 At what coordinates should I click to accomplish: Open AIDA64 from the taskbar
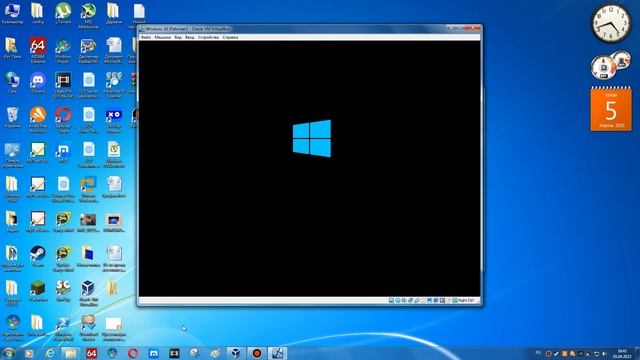point(91,353)
